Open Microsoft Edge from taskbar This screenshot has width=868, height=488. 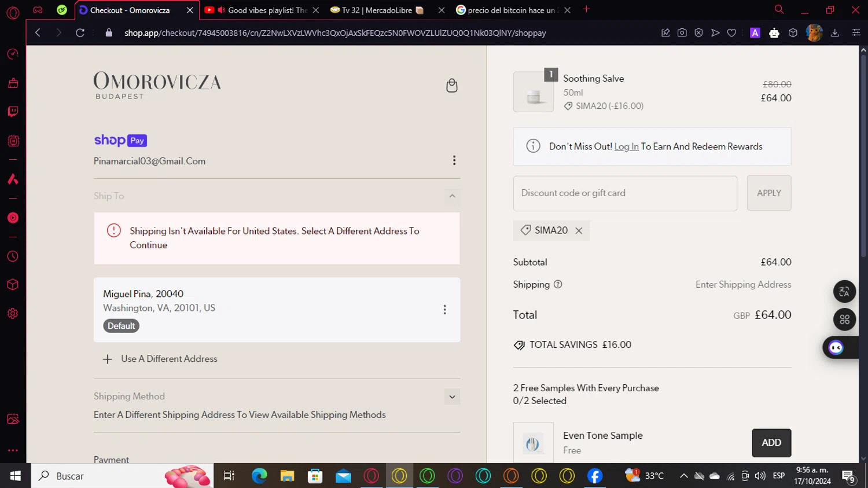coord(259,476)
